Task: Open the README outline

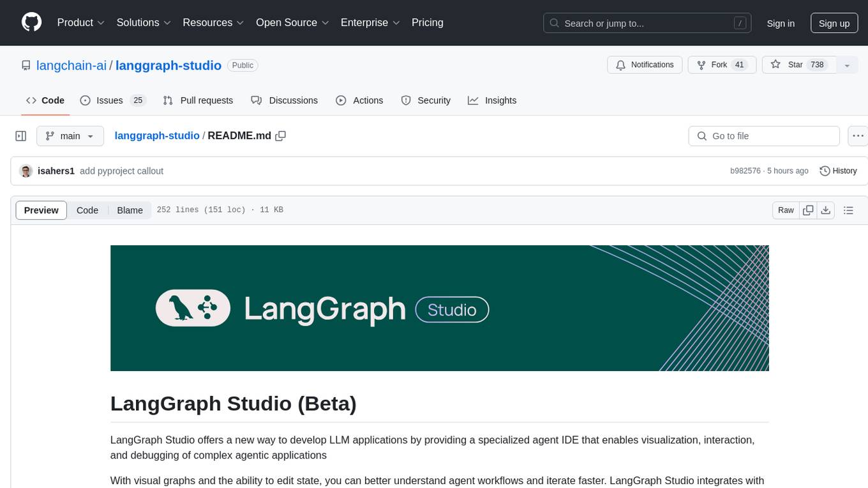Action: click(x=848, y=210)
